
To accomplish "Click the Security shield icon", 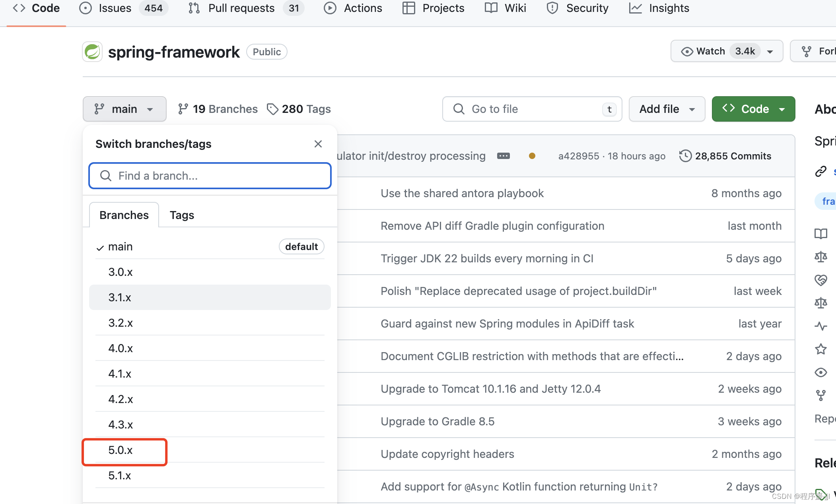I will click(x=549, y=8).
